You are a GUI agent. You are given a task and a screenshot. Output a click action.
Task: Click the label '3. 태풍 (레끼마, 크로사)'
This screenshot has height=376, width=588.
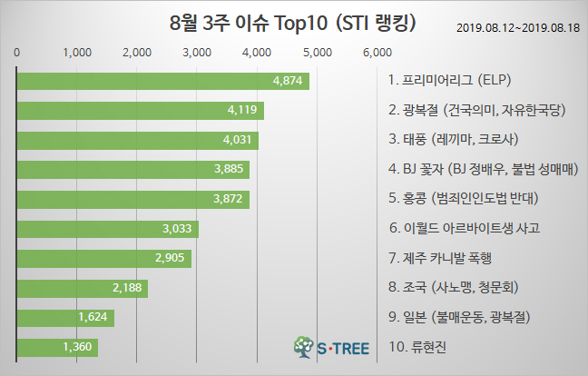tap(454, 140)
